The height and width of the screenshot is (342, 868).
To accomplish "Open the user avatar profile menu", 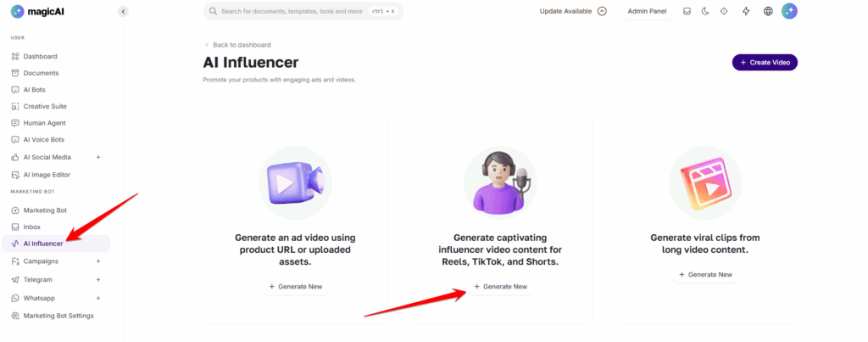I will click(x=789, y=11).
